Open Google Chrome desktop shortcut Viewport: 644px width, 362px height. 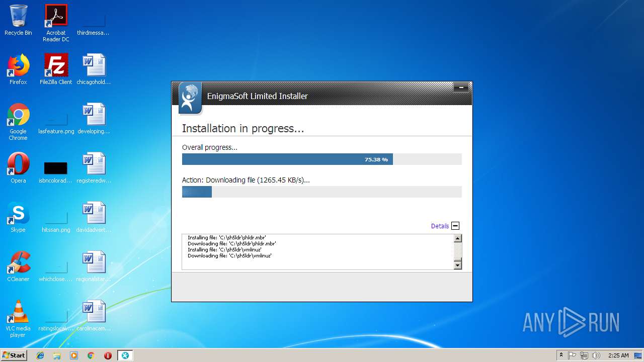pos(18,122)
